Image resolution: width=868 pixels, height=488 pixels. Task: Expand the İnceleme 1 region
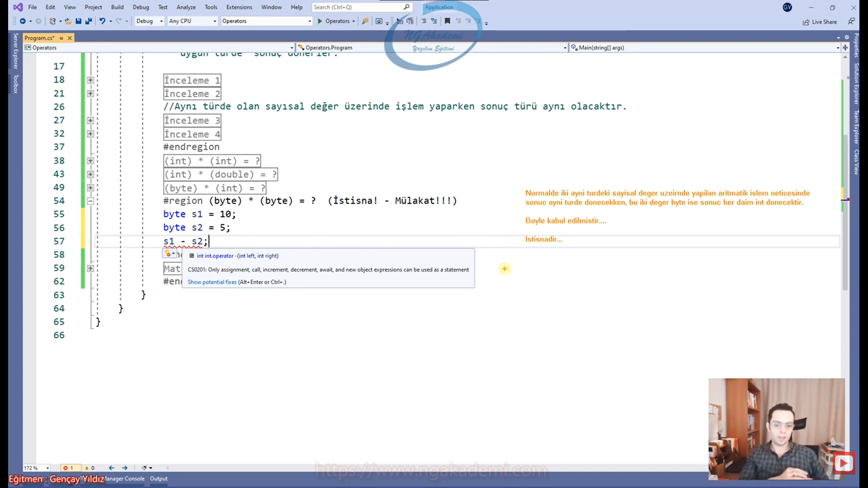click(90, 80)
